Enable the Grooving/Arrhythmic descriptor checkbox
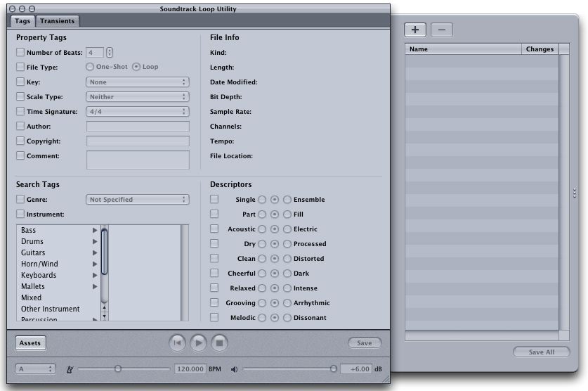588x391 pixels. pyautogui.click(x=214, y=302)
